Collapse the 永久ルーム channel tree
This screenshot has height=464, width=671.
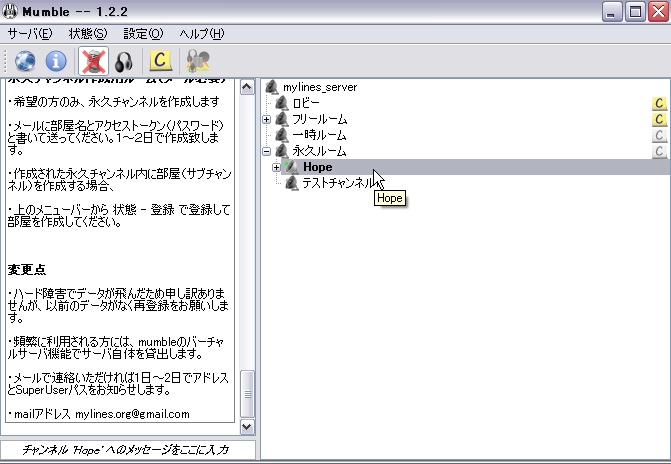pyautogui.click(x=267, y=151)
